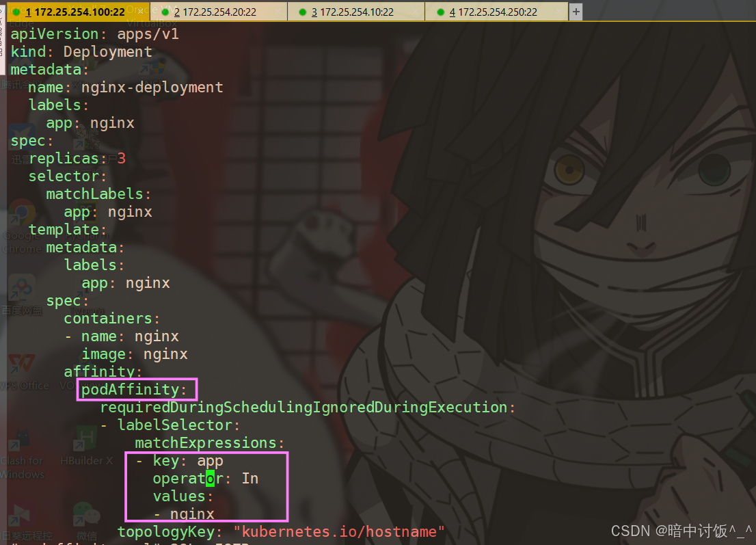Click the '- key: app' line
The height and width of the screenshot is (545, 756).
pos(179,461)
